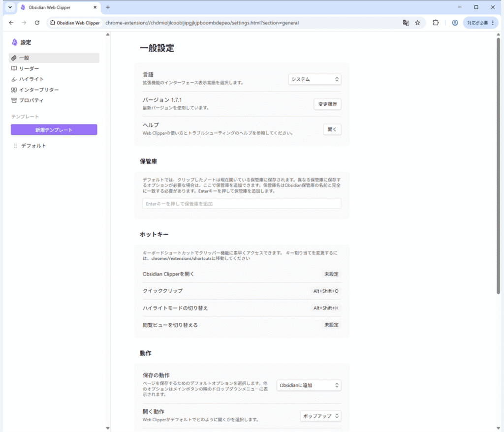Viewport: 504px width, 432px height.
Task: Click the address bar URL
Action: click(x=202, y=23)
